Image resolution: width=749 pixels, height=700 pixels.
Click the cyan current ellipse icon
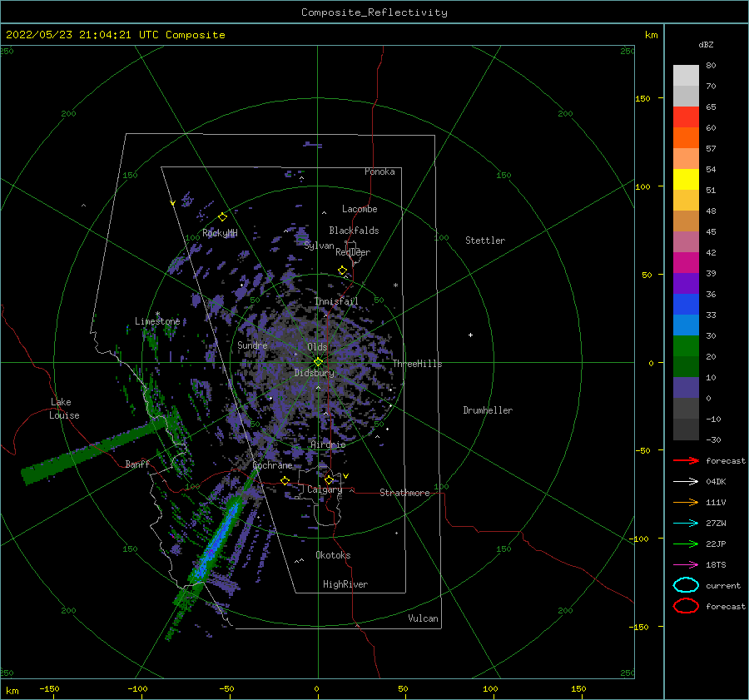(686, 585)
